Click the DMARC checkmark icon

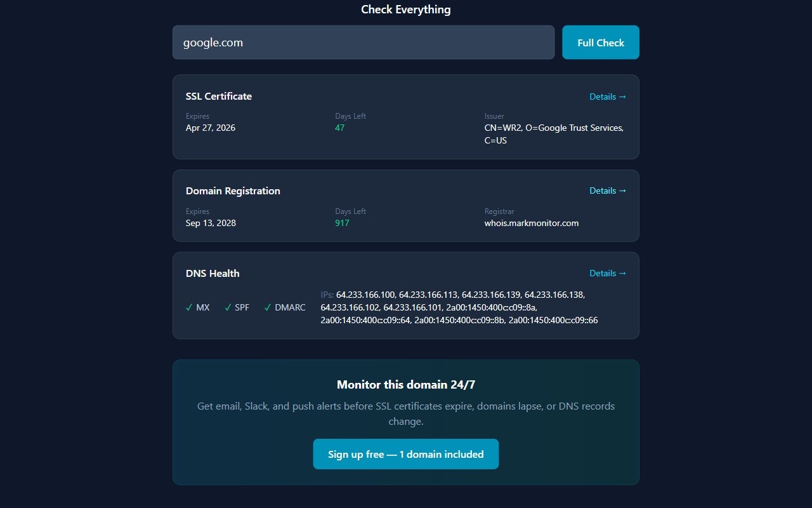tap(268, 307)
